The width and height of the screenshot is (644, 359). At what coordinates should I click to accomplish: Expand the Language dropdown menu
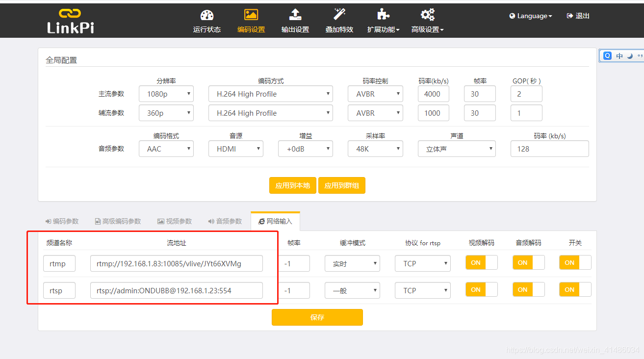click(531, 16)
